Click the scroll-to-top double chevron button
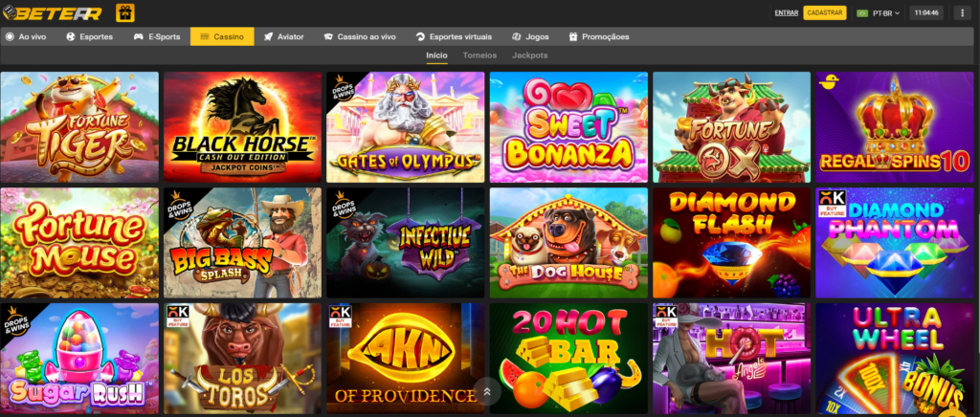Screen dimensions: 980x417 [x=487, y=391]
